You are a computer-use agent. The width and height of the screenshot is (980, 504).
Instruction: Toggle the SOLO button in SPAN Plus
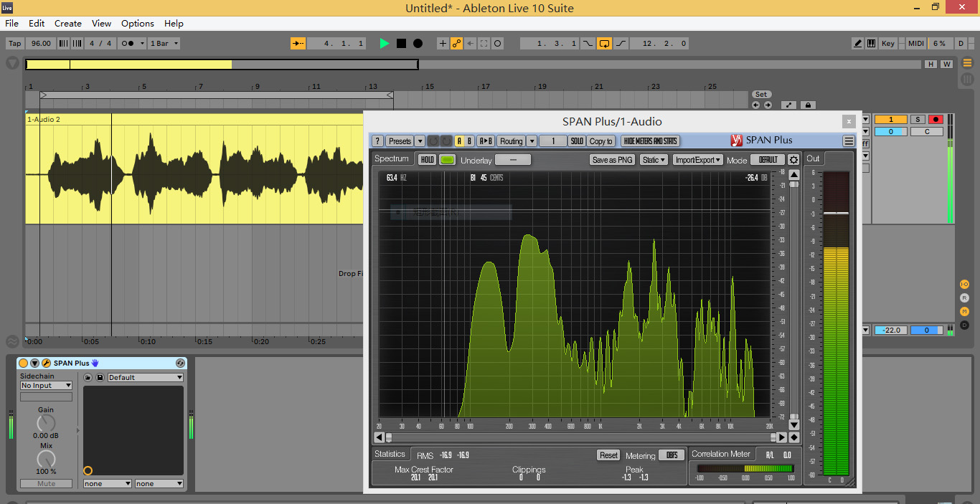[577, 141]
